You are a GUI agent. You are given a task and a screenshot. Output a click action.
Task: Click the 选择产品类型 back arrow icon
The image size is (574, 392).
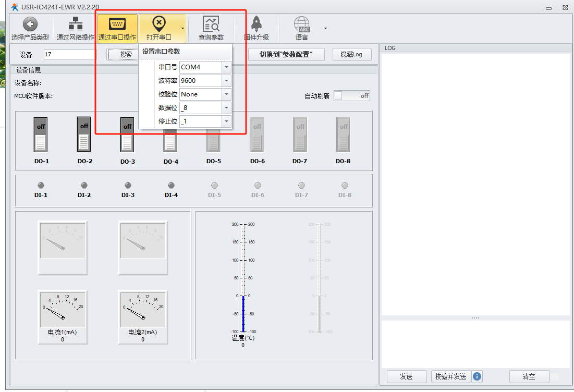(30, 24)
